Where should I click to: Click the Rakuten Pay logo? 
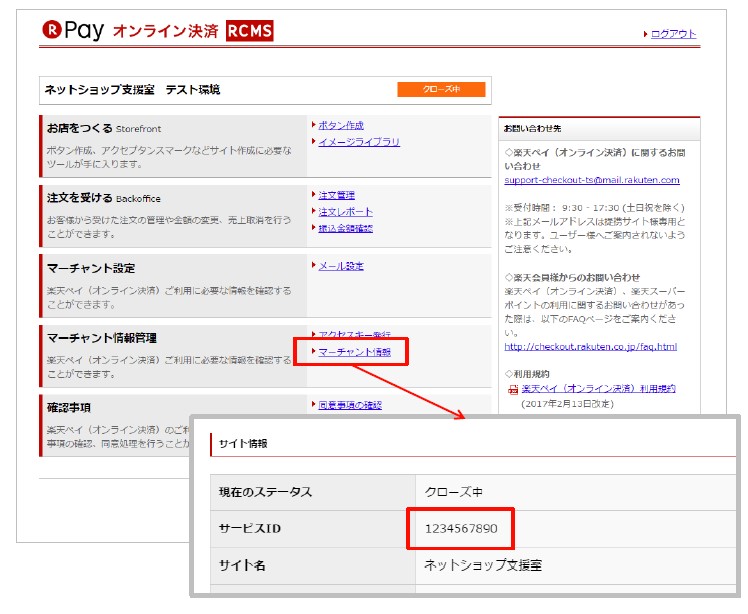click(x=73, y=31)
